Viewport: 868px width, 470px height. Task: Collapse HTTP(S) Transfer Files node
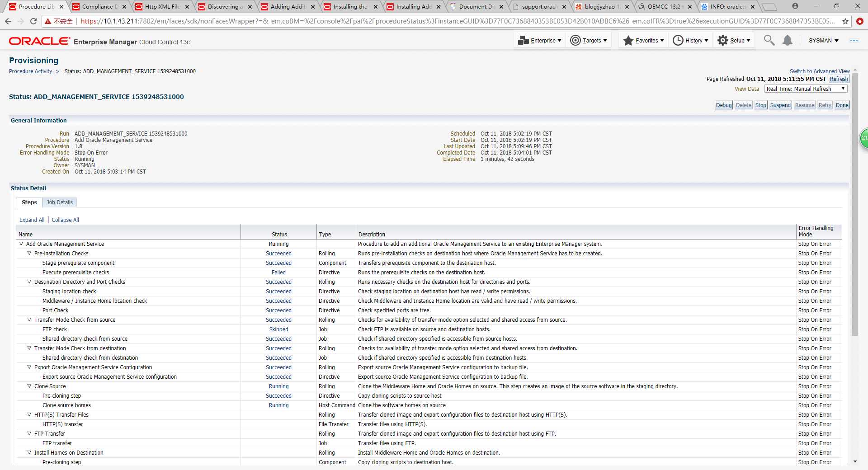pos(29,415)
